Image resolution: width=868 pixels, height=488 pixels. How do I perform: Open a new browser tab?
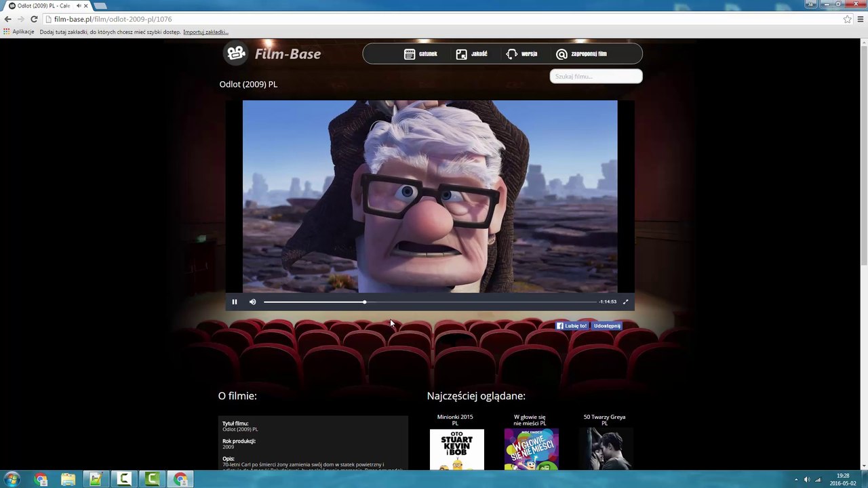(x=100, y=5)
